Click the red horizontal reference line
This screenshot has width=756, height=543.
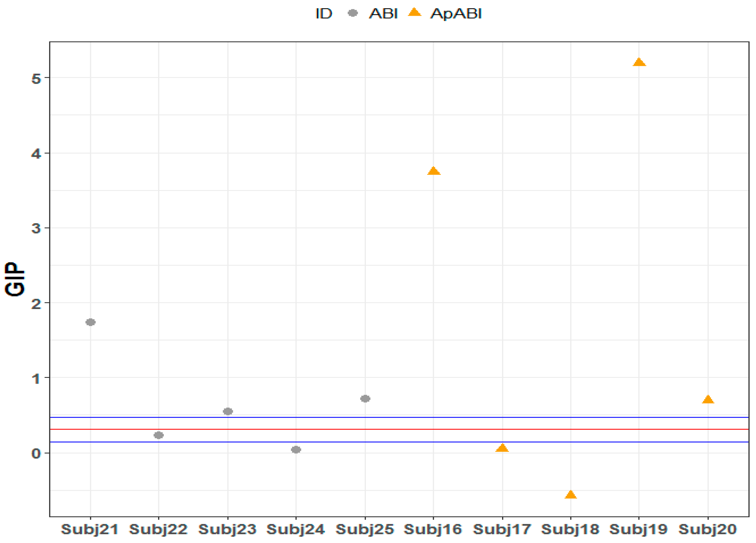[x=400, y=429]
